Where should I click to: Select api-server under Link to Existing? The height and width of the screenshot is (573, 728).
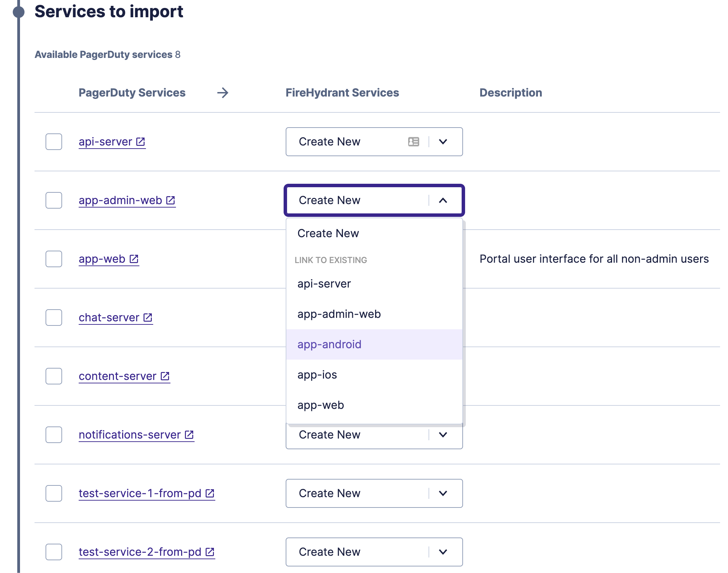click(x=374, y=284)
